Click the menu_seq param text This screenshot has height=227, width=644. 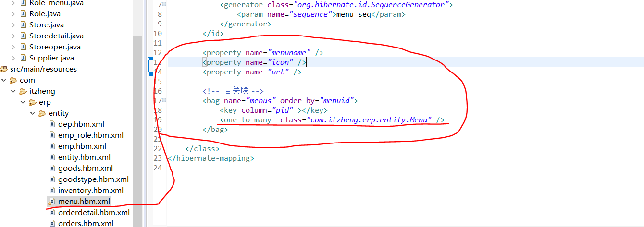(353, 14)
